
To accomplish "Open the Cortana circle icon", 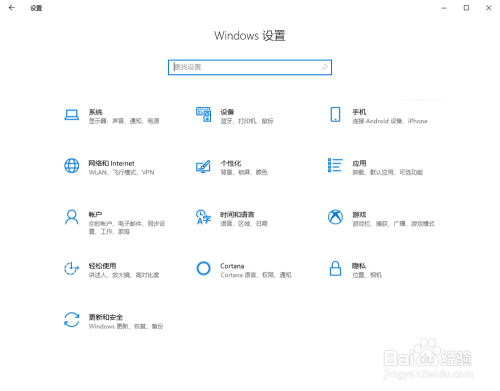I will [x=203, y=268].
